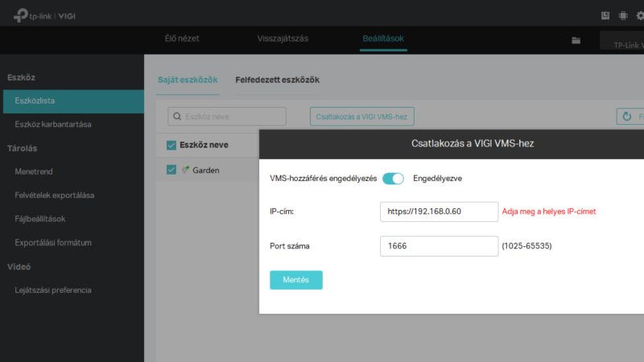Screen dimensions: 644x362
Task: Click the Port száma label
Action: (x=290, y=246)
